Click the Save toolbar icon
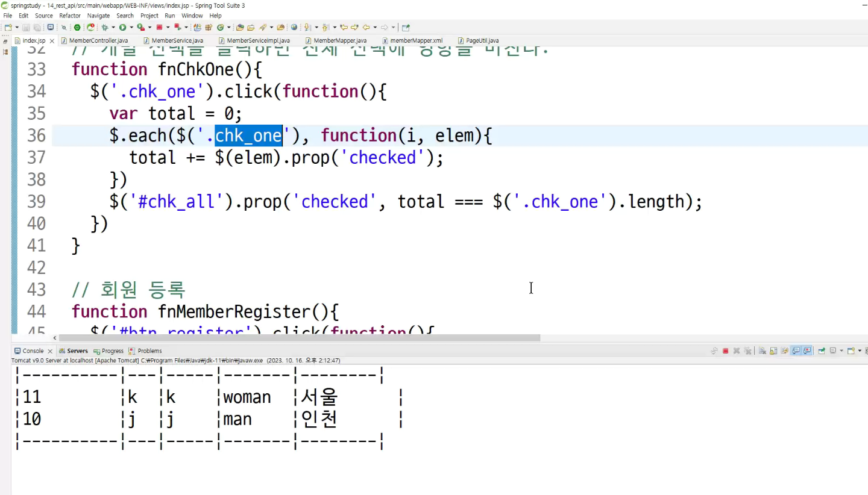The height and width of the screenshot is (495, 868). (x=26, y=27)
